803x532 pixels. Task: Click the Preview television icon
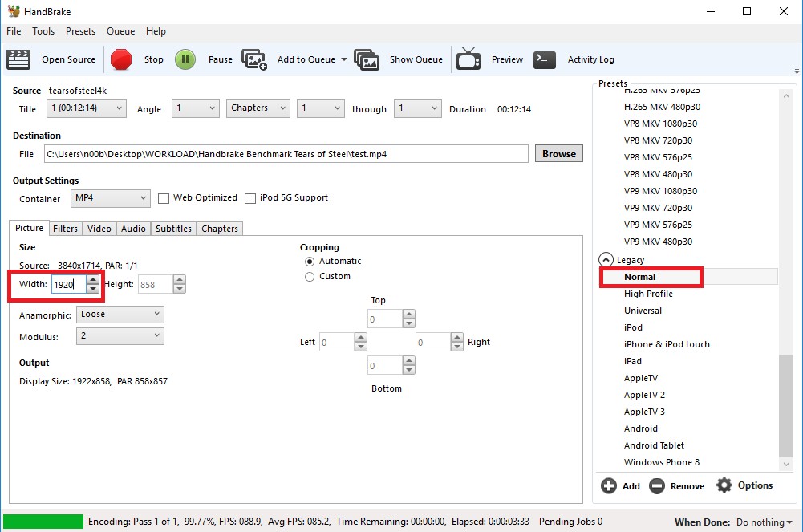(x=468, y=59)
